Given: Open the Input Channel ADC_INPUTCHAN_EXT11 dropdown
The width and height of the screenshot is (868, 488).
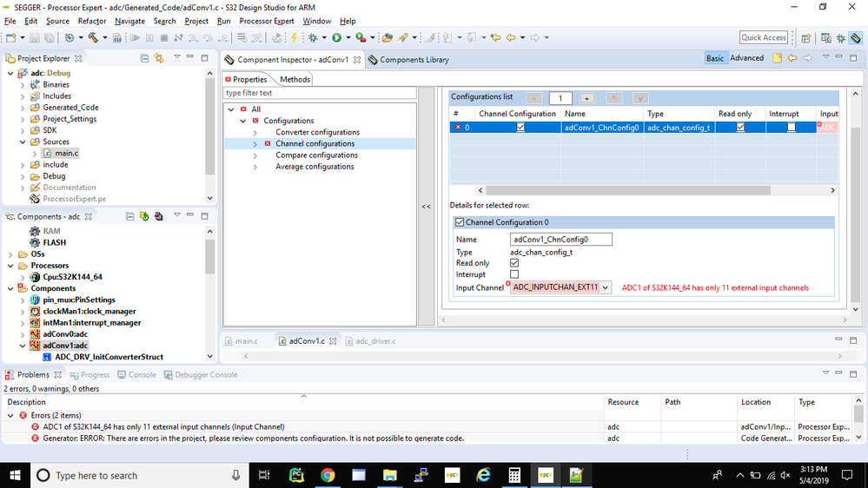Looking at the screenshot, I should click(605, 287).
